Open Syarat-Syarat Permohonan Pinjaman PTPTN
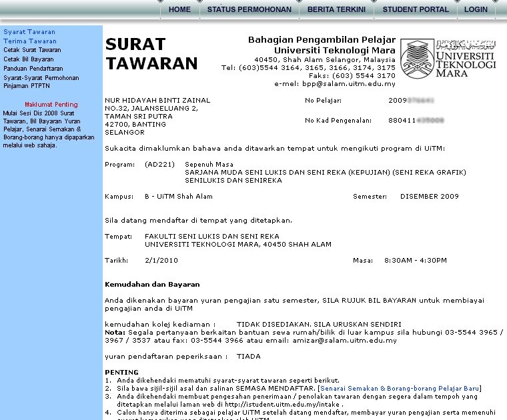507x420 pixels. (x=41, y=82)
